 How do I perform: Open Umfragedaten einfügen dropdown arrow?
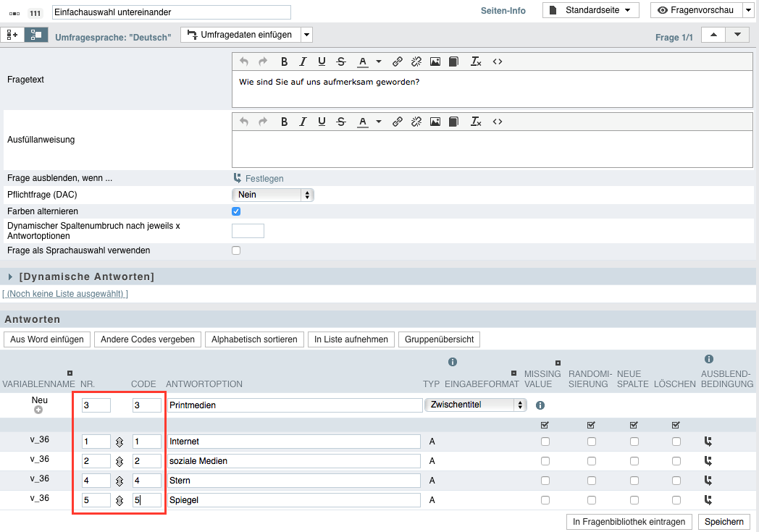tap(307, 35)
